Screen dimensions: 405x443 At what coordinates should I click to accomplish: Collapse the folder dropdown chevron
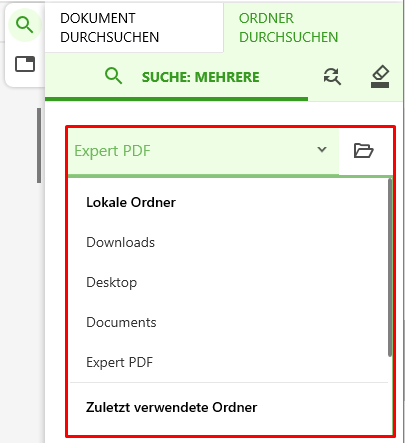(322, 150)
